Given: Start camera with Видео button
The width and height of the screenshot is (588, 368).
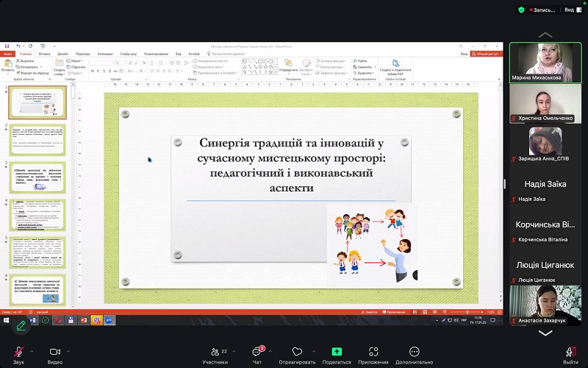Looking at the screenshot, I should [x=54, y=355].
